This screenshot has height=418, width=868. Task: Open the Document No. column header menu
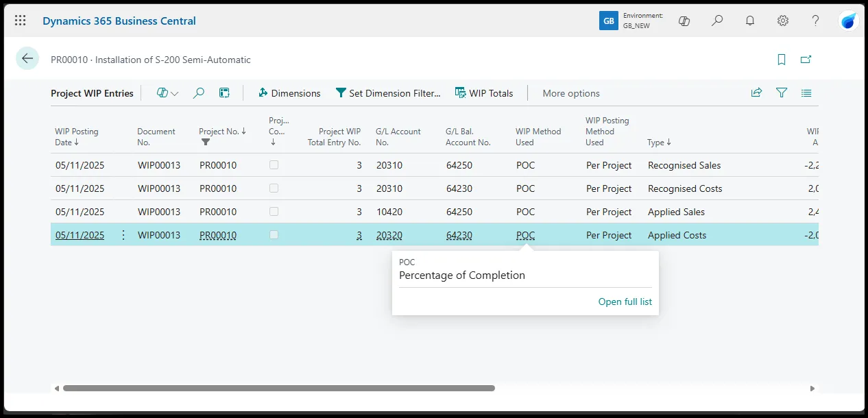point(156,136)
